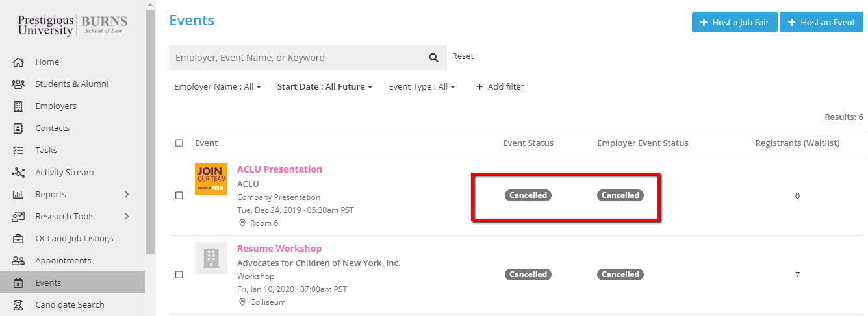Open the Employer Name filter dropdown
868x316 pixels.
(x=217, y=87)
